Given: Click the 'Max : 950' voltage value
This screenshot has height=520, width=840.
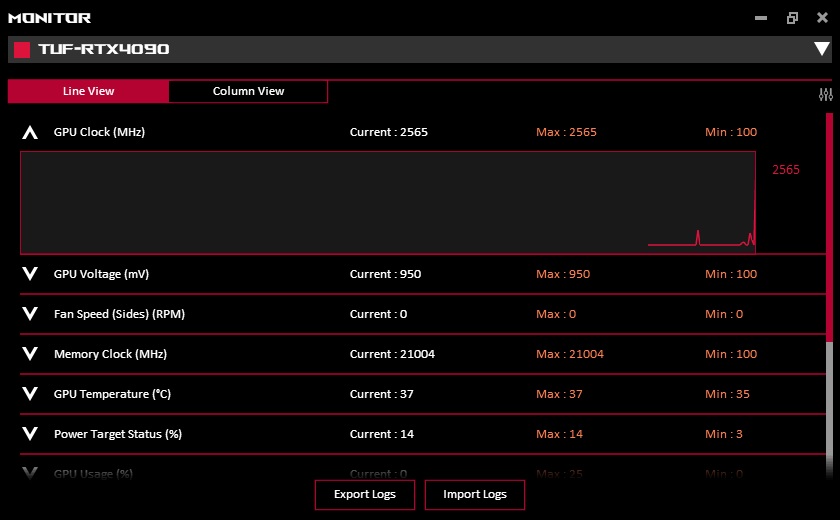Looking at the screenshot, I should coord(563,274).
